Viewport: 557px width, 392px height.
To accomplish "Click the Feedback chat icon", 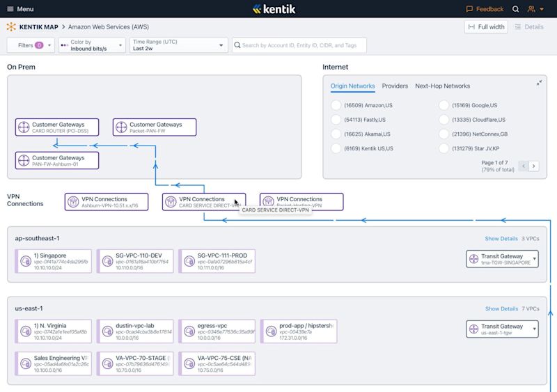I will click(x=469, y=9).
